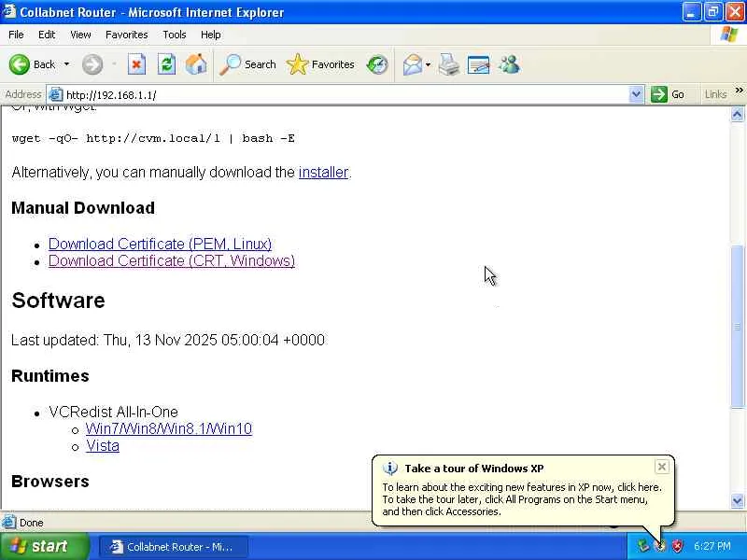
Task: Click the vertical scrollbar thumb
Action: [x=737, y=326]
